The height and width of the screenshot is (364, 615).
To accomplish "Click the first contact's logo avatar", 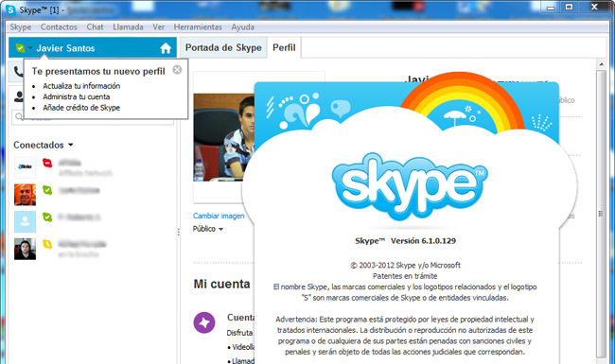I will pyautogui.click(x=26, y=167).
